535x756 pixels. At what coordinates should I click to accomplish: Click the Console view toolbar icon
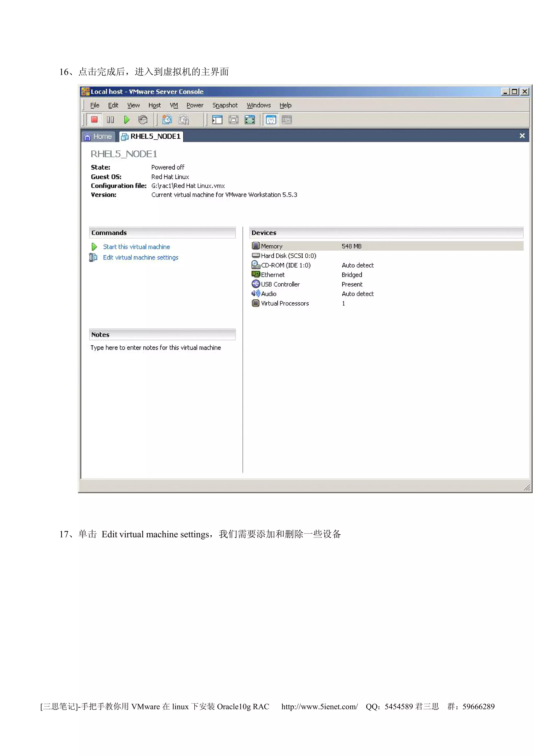coord(287,120)
